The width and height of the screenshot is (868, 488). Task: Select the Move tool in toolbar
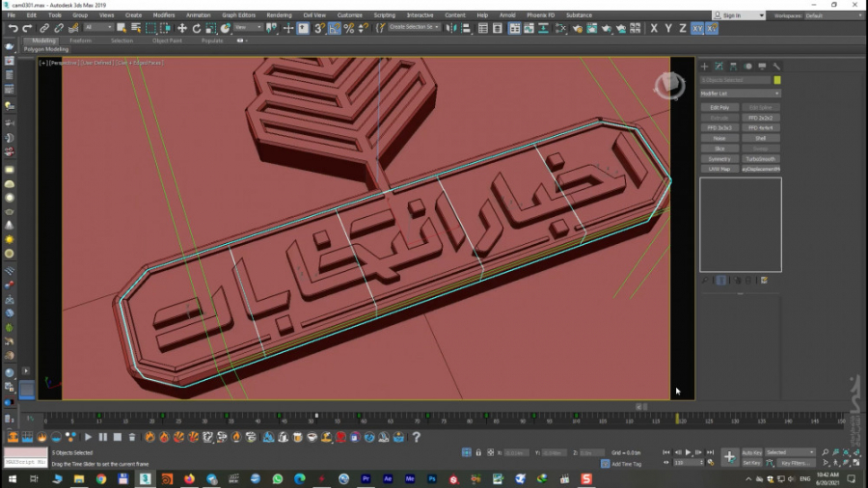(182, 29)
